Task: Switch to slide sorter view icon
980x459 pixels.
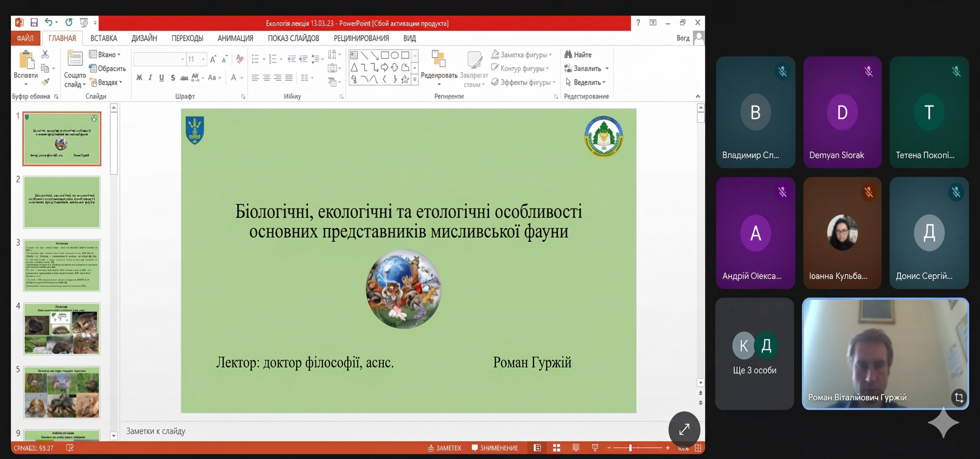Action: (556, 448)
